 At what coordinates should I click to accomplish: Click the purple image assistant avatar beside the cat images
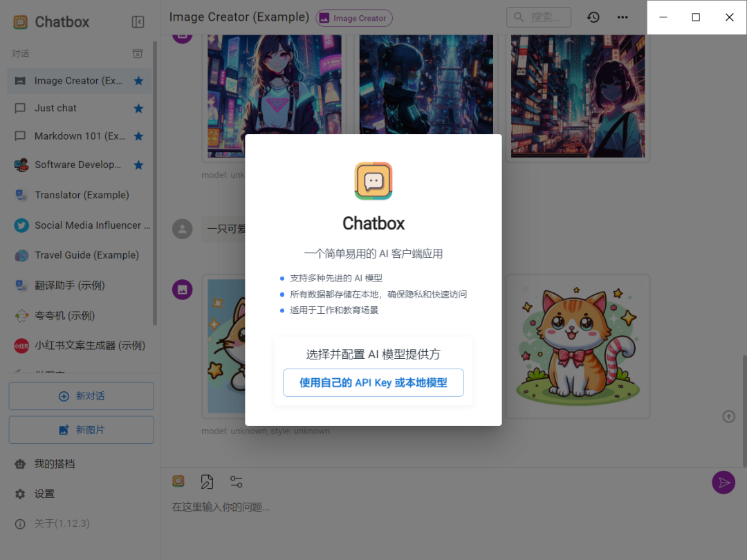(183, 290)
